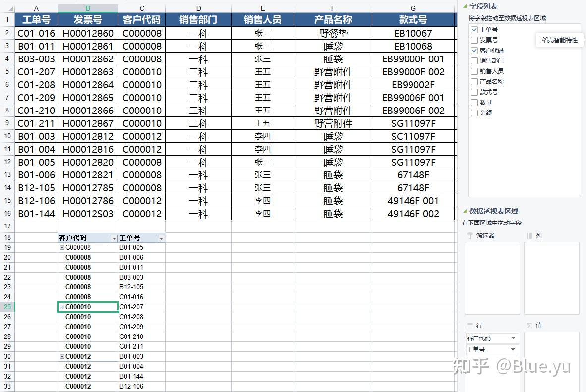
Task: Select cell H00012785
Action: (88, 188)
